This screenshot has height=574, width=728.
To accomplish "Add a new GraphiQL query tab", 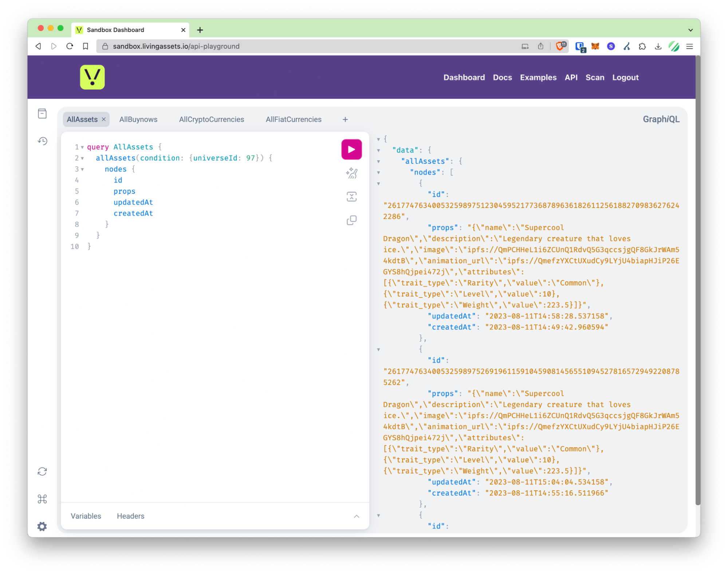I will pyautogui.click(x=345, y=119).
